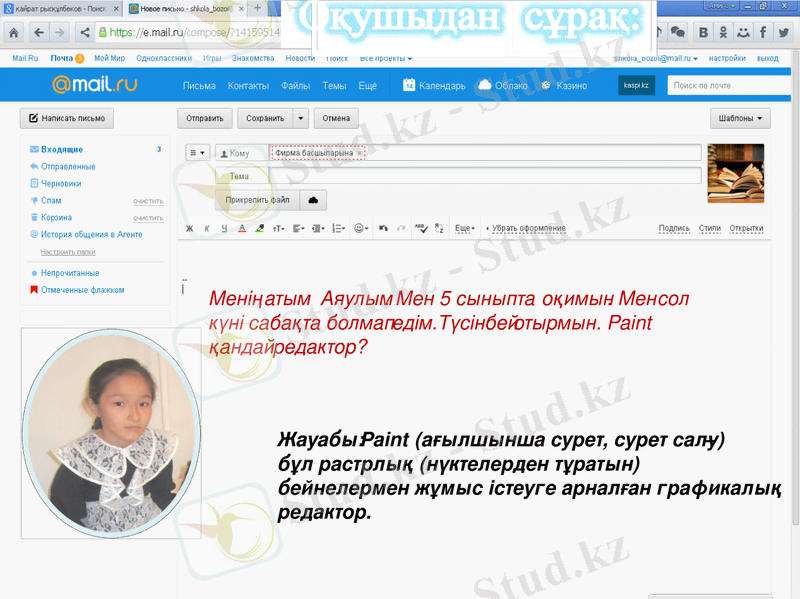The image size is (800, 599).
Task: Click the spell check icon
Action: click(421, 229)
